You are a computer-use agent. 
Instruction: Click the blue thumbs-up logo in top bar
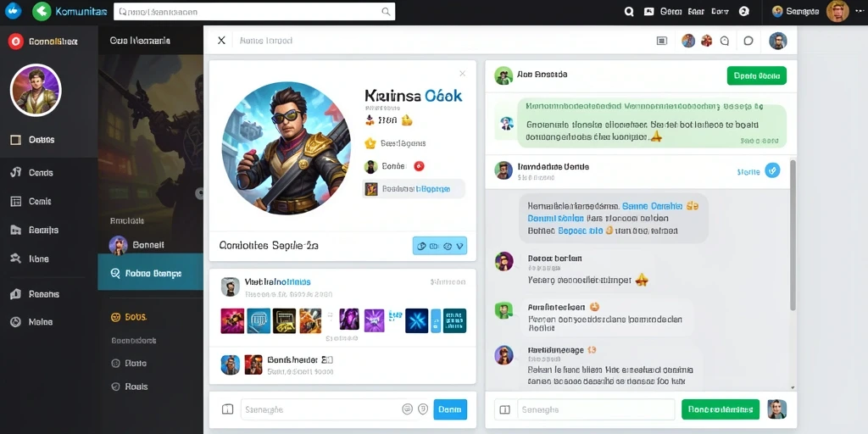(12, 10)
